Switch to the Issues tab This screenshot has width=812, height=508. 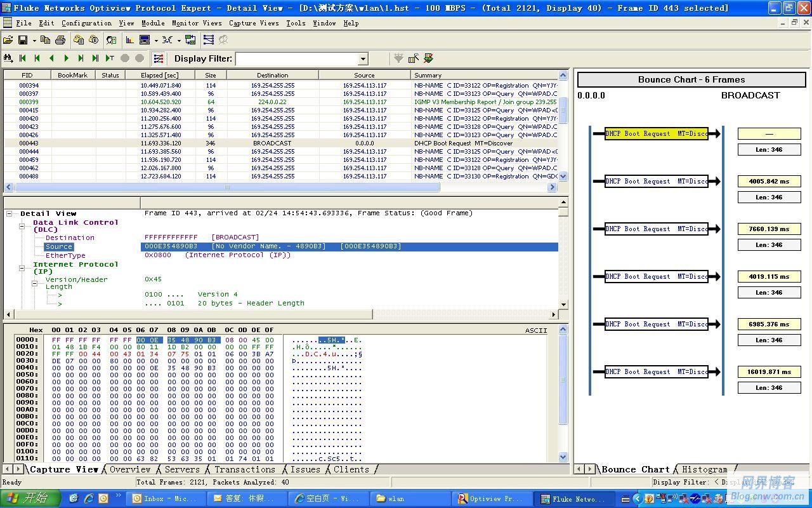tap(305, 469)
